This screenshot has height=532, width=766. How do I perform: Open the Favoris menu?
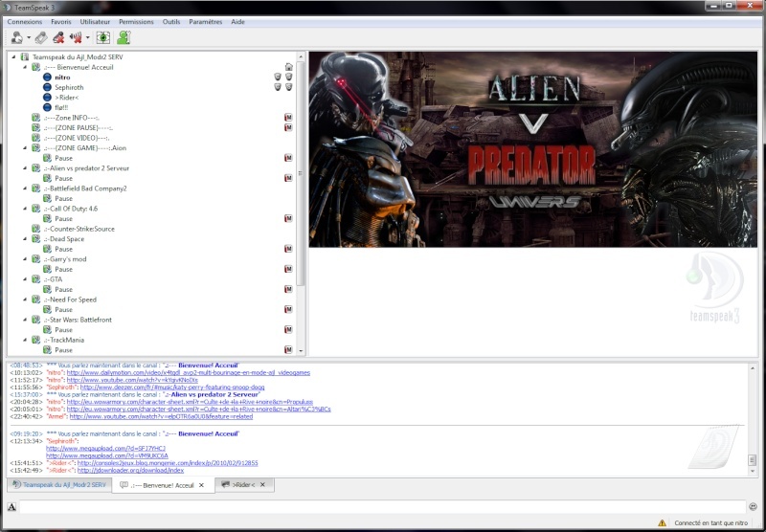(61, 22)
